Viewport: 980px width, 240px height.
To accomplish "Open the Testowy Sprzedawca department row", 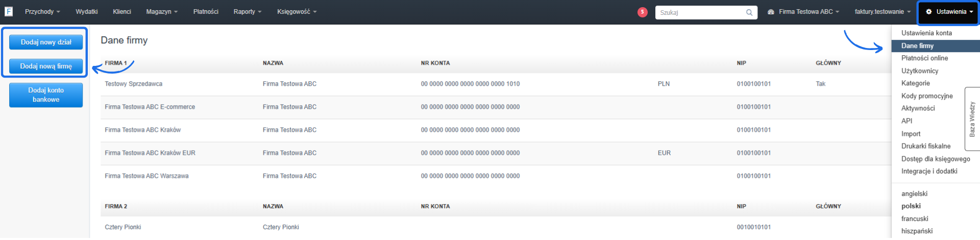I will coord(134,84).
